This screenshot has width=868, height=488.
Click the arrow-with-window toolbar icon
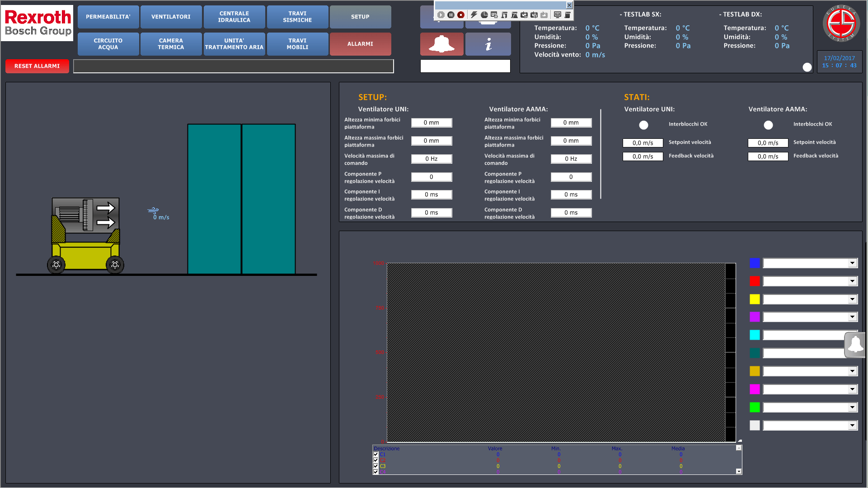click(x=534, y=15)
